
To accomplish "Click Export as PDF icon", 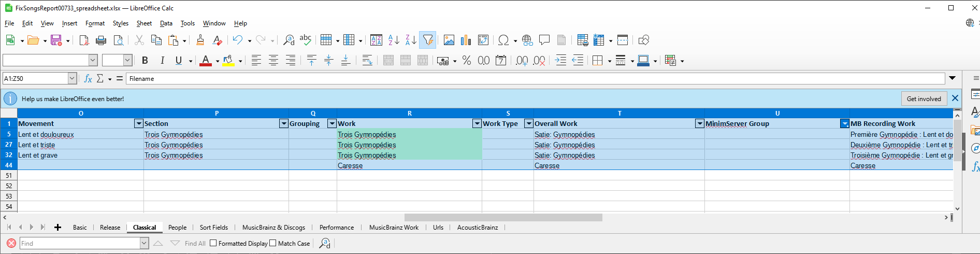I will coord(84,40).
